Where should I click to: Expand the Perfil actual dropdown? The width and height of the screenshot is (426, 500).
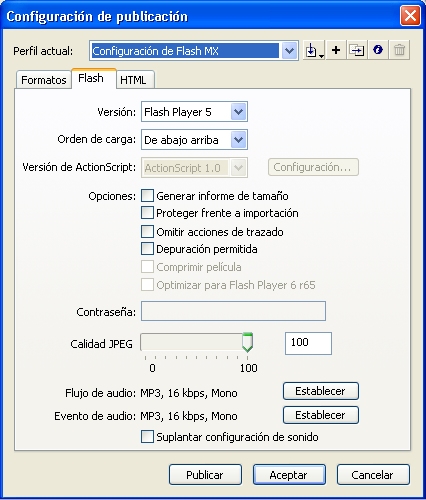click(289, 51)
